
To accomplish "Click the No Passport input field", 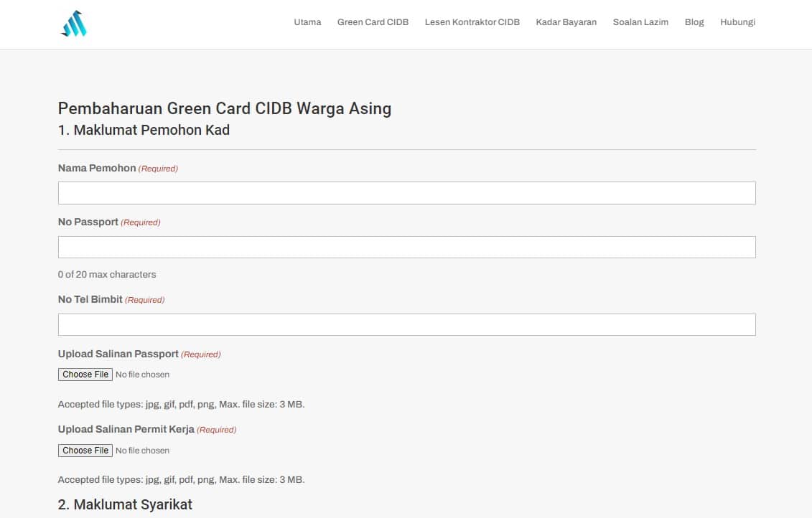I will click(x=406, y=247).
